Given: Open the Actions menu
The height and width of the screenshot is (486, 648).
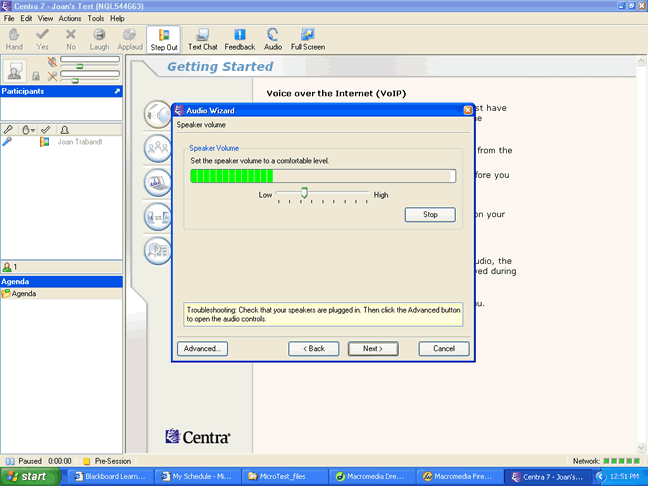Looking at the screenshot, I should coord(69,18).
